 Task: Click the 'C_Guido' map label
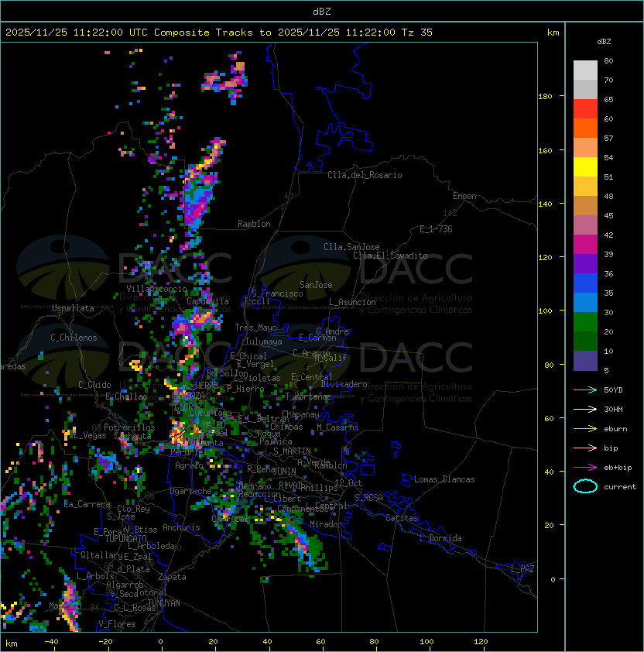tap(94, 385)
